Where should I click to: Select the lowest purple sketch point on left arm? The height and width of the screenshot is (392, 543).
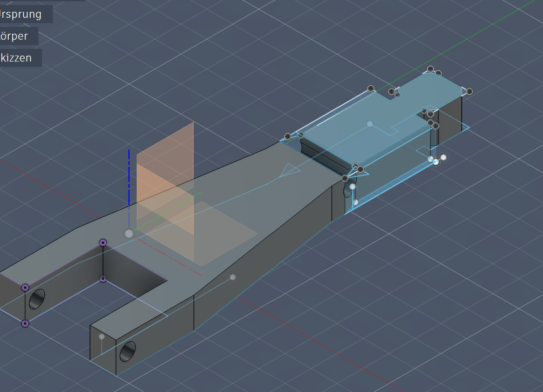tap(25, 324)
